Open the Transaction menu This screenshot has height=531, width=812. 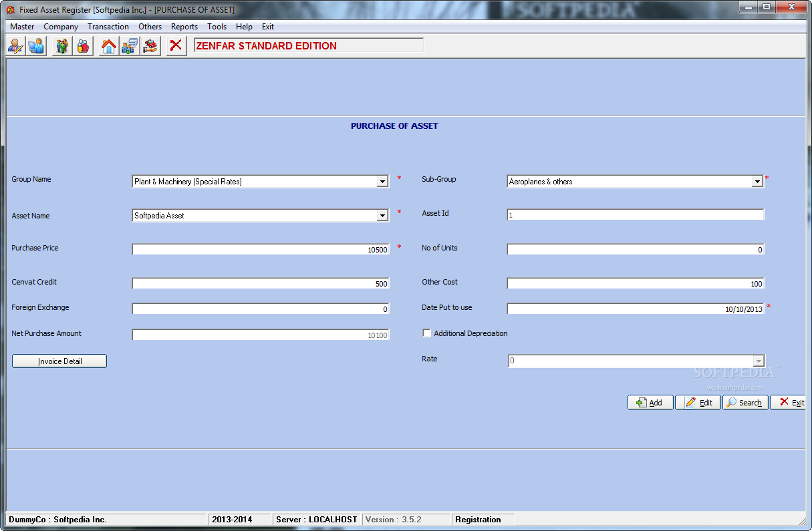tap(108, 27)
